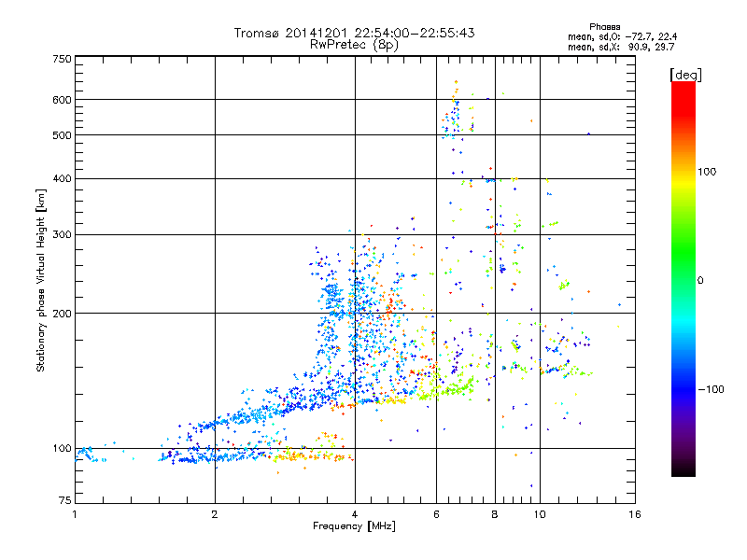The width and height of the screenshot is (747, 560).
Task: Click the x-axis tick label "4"
Action: [x=355, y=514]
